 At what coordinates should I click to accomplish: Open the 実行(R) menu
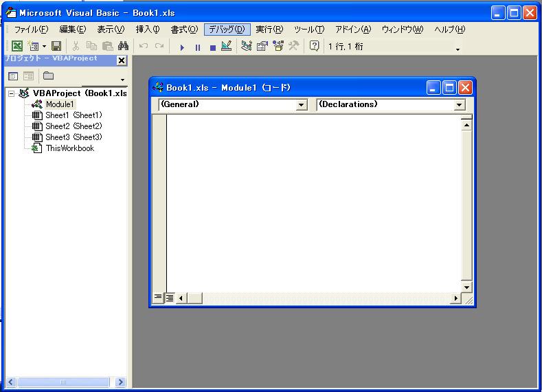[269, 30]
